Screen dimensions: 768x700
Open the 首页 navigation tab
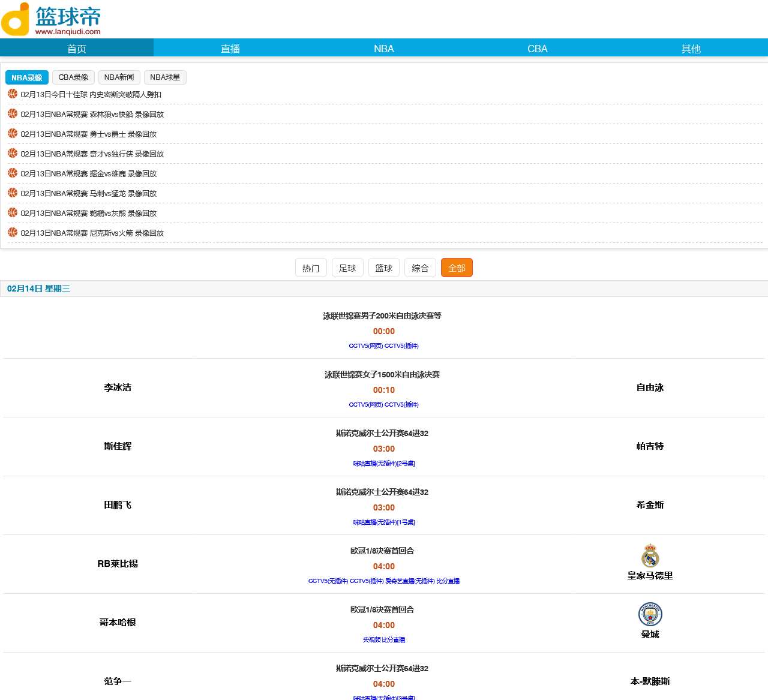click(77, 48)
